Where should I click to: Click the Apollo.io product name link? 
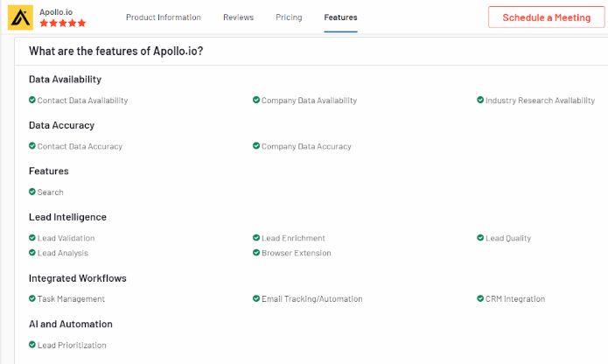point(56,12)
